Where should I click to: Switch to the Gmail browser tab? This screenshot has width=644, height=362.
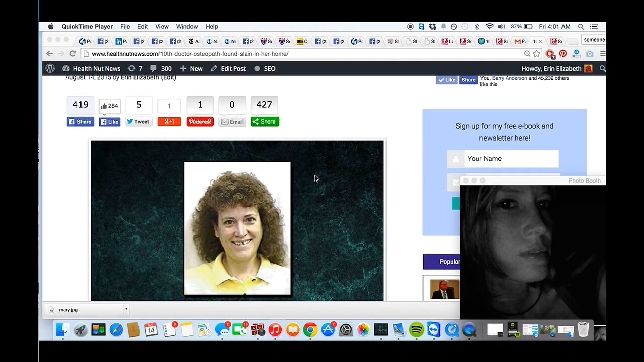[x=520, y=41]
